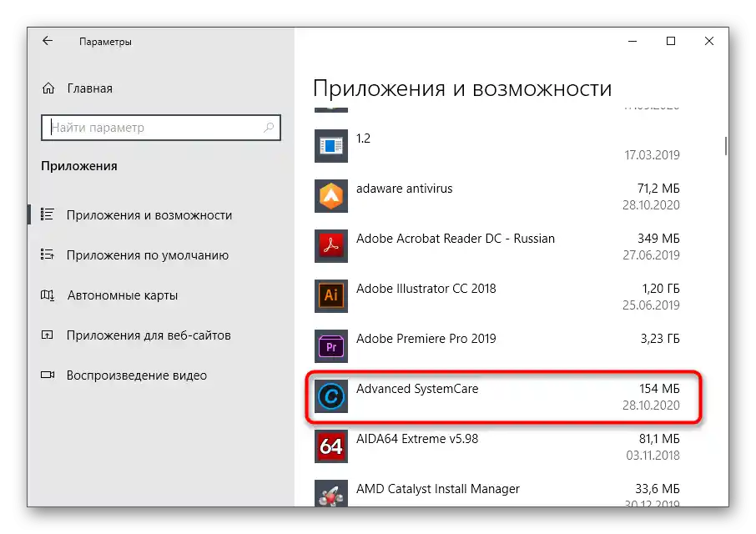
Task: Focus the Найти параметр search field
Action: (161, 128)
